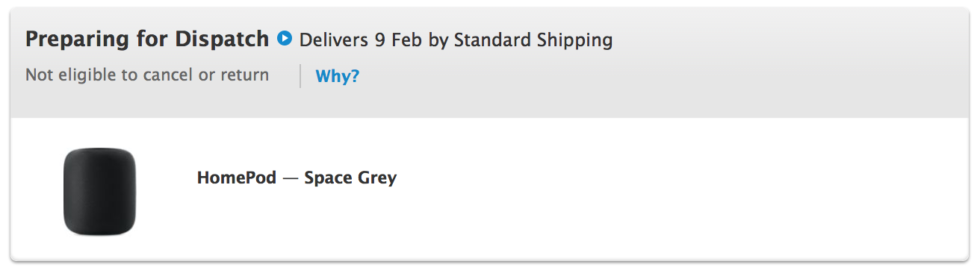Click the vertical divider before the Why? link

tap(300, 76)
